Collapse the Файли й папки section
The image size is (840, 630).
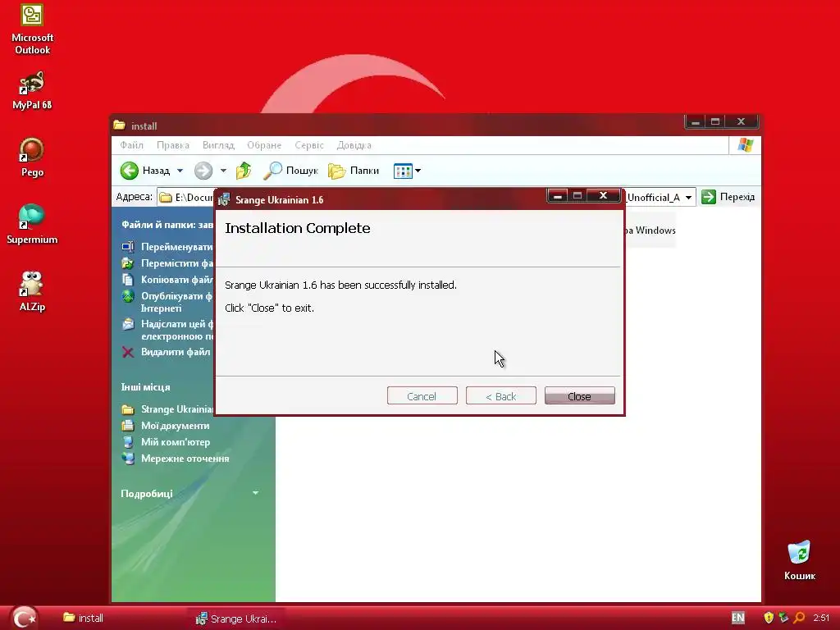pos(167,225)
